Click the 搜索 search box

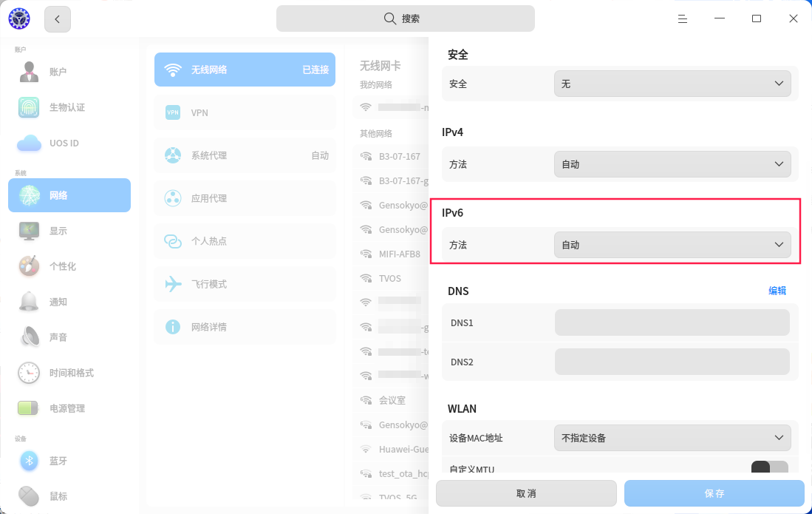click(406, 18)
